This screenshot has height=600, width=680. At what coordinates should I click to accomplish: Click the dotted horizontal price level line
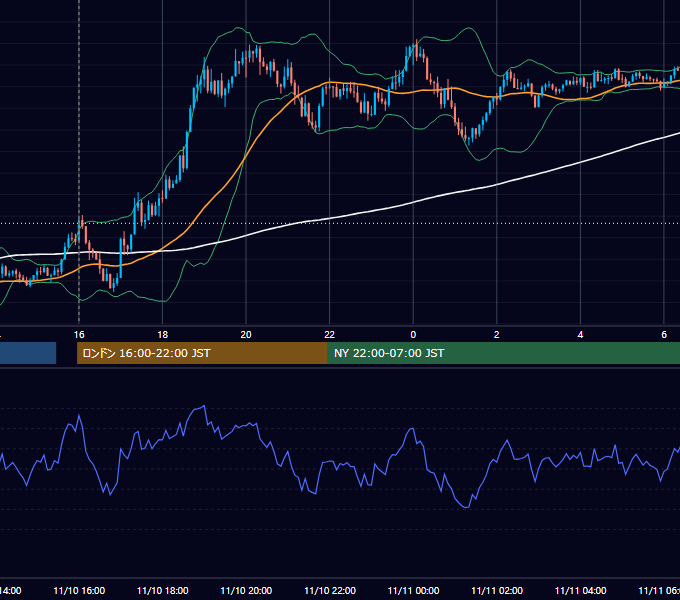[x=340, y=224]
